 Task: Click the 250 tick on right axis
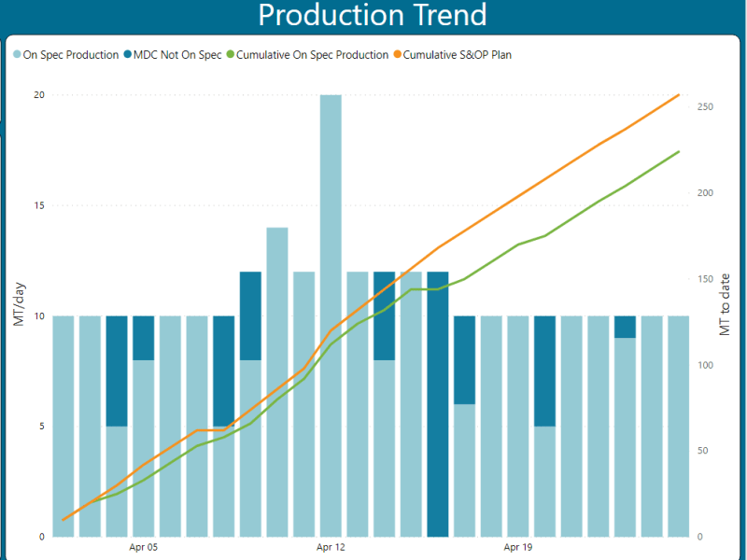tap(705, 107)
